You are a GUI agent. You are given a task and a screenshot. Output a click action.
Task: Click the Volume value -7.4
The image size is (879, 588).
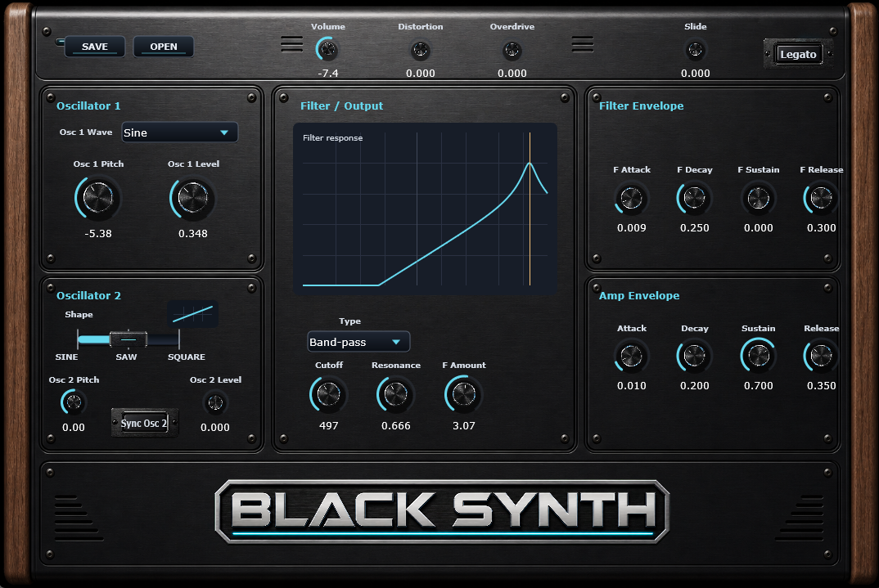tap(328, 74)
